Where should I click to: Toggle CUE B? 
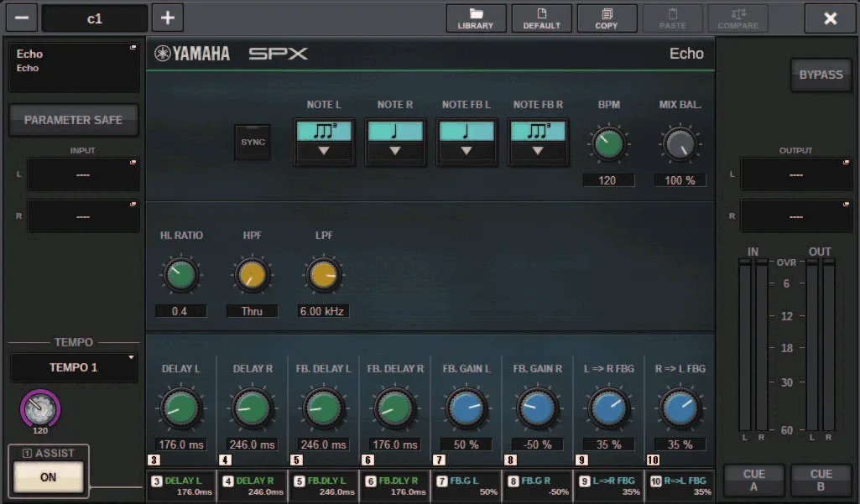(x=821, y=480)
